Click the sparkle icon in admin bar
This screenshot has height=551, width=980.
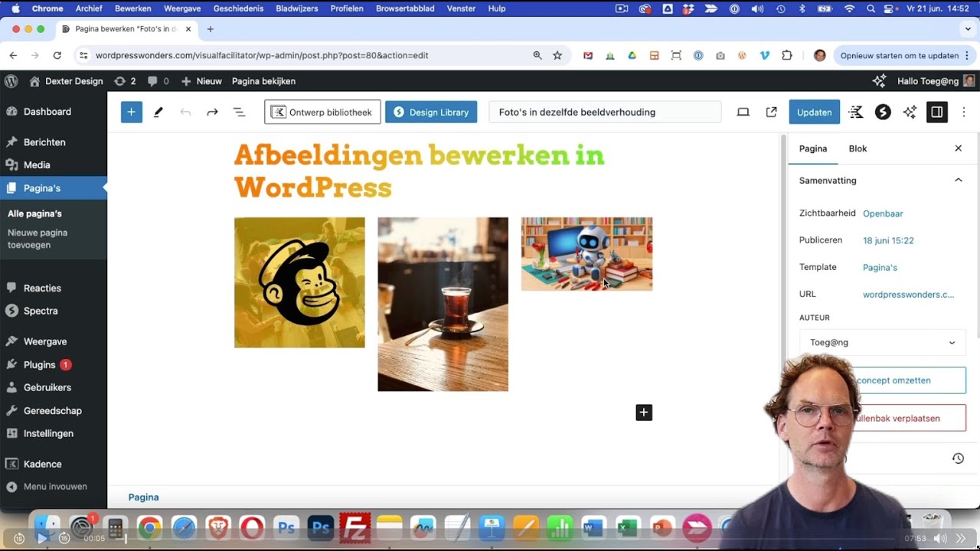click(x=879, y=81)
